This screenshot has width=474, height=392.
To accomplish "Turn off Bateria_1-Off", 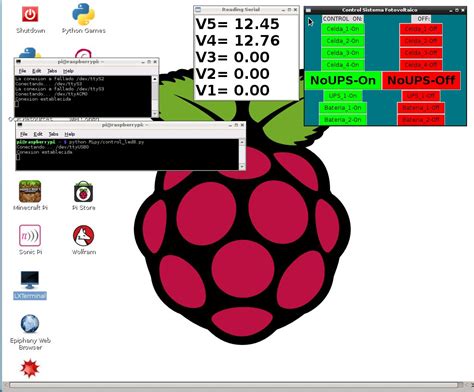I will click(421, 108).
